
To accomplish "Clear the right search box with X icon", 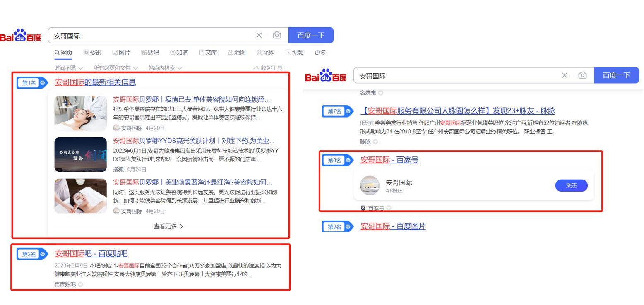I will (x=565, y=75).
